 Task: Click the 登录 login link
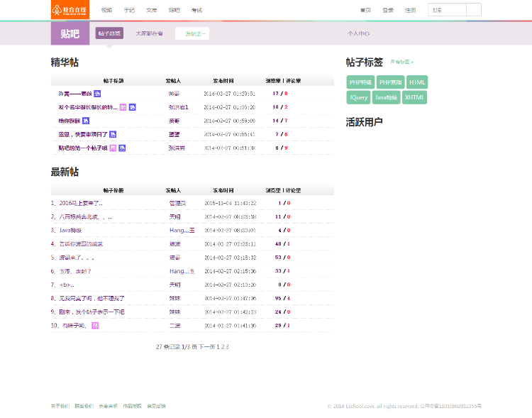(388, 11)
